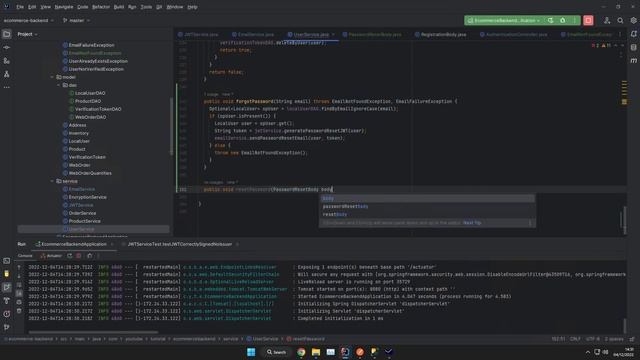This screenshot has height=360, width=640.
Task: Stop the running application with red button
Action: tap(588, 20)
